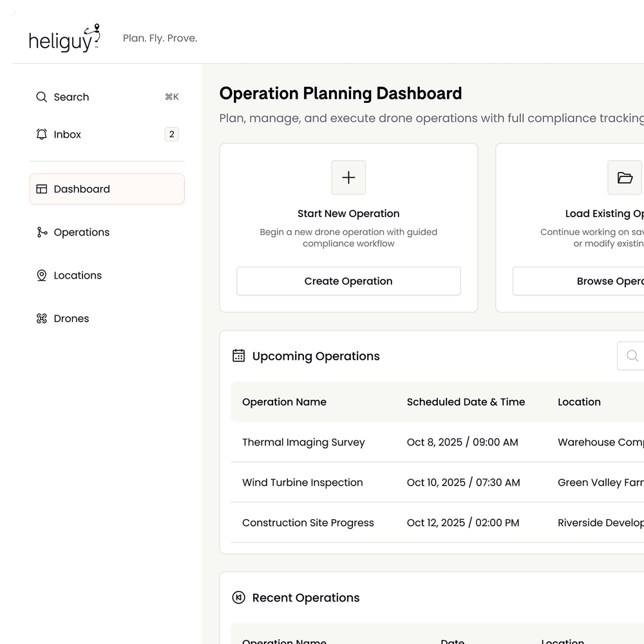
Task: Click the Inbox unread count badge
Action: tap(171, 135)
